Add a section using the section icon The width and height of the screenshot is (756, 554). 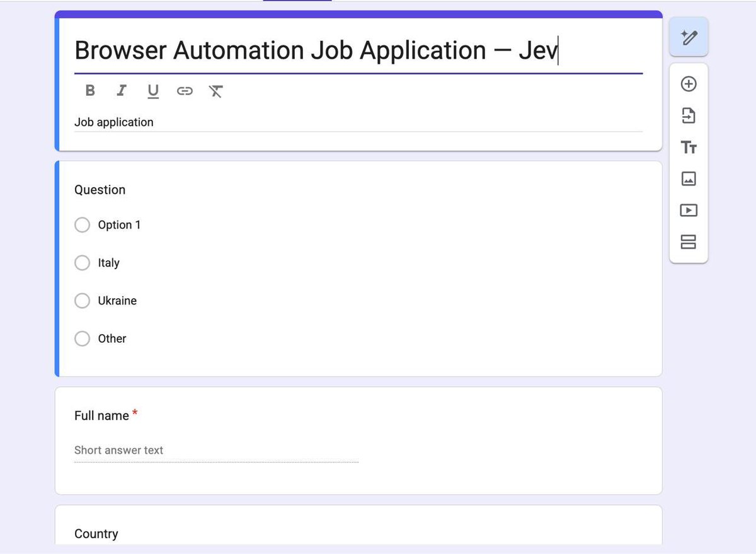click(x=689, y=242)
